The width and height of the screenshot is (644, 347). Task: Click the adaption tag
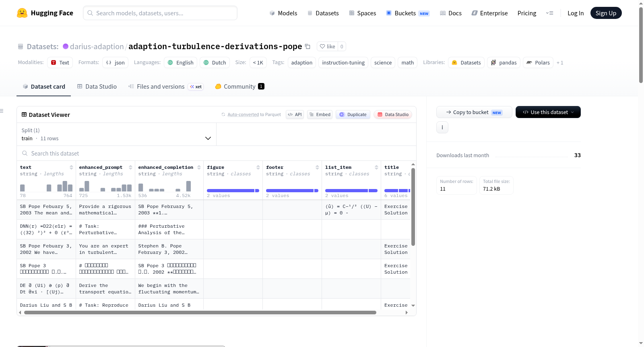302,62
